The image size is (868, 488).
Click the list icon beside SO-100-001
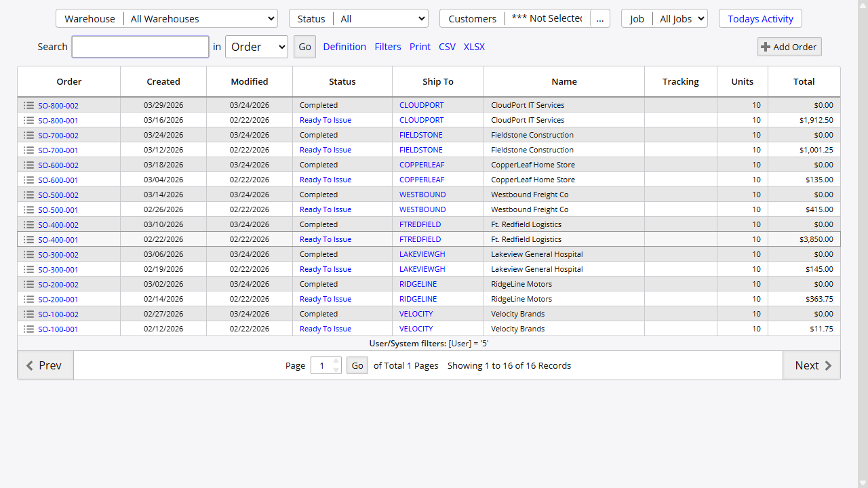click(28, 329)
